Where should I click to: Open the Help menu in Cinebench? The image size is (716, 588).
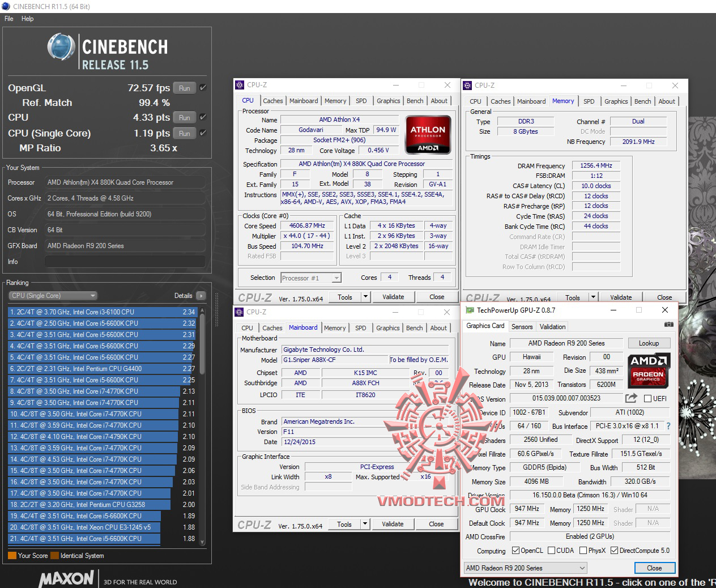28,19
